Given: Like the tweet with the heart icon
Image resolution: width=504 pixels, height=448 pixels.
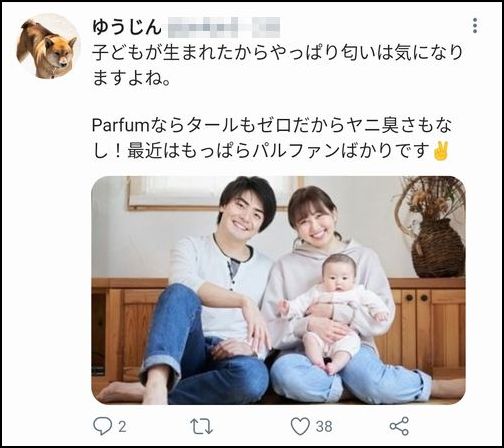Looking at the screenshot, I should 300,426.
